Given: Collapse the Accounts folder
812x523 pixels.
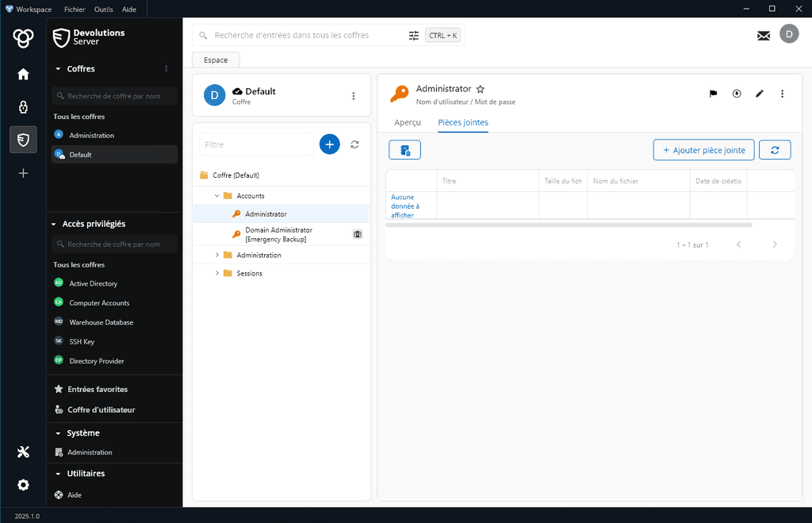Looking at the screenshot, I should (217, 195).
